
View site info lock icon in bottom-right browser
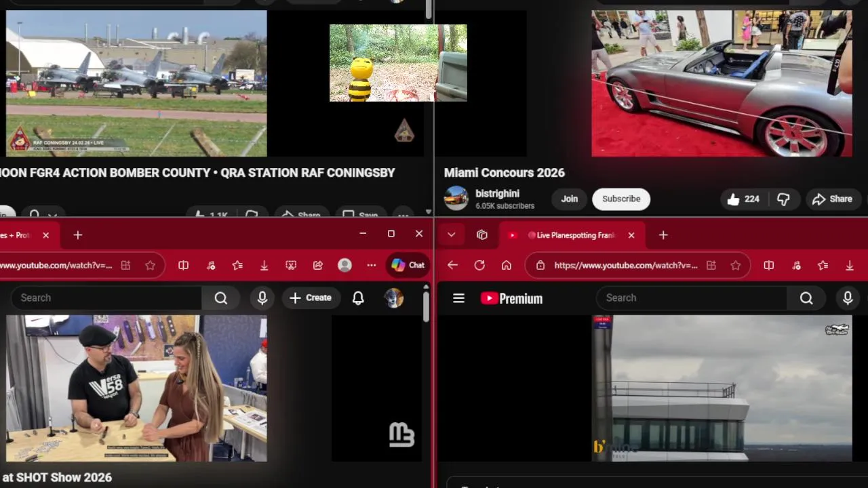click(x=540, y=266)
